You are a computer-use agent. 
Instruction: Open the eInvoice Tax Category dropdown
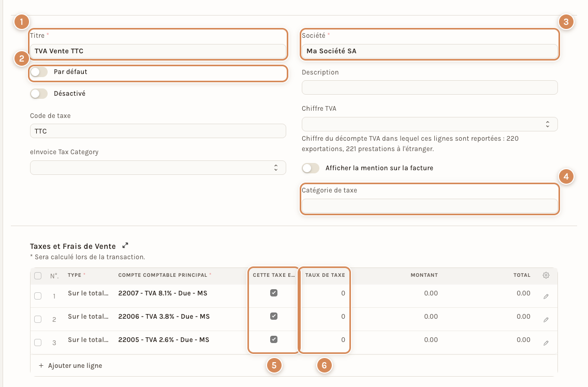click(x=158, y=168)
